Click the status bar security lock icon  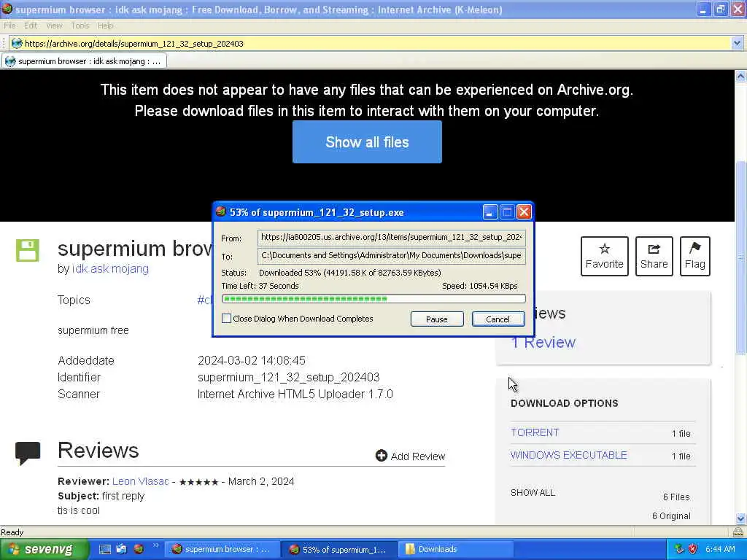tap(738, 532)
